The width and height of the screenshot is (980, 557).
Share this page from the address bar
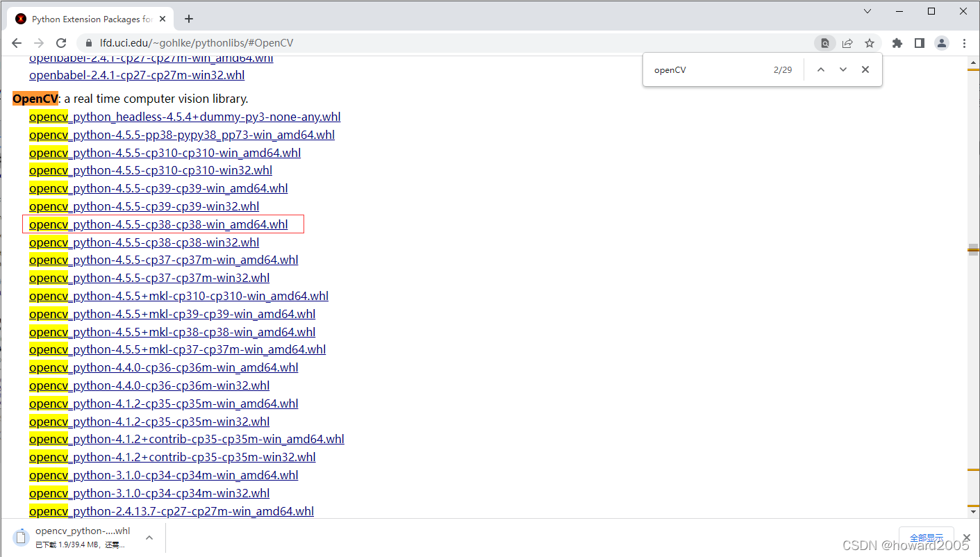[847, 43]
